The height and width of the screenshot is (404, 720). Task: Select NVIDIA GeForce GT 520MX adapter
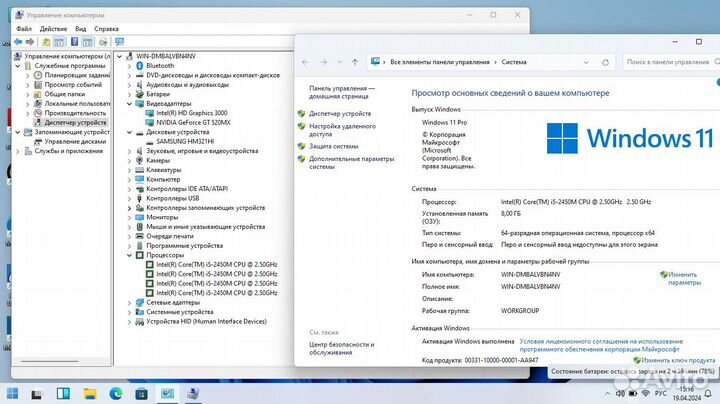coord(193,123)
